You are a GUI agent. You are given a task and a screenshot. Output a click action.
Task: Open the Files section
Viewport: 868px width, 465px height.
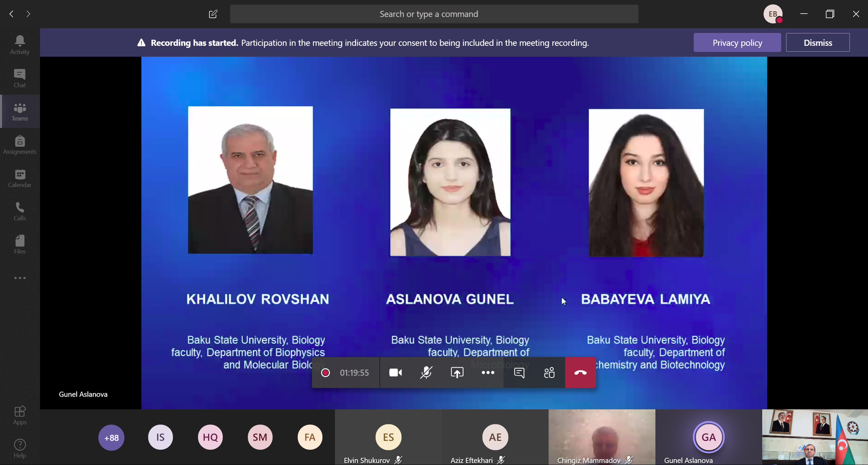[x=20, y=244]
